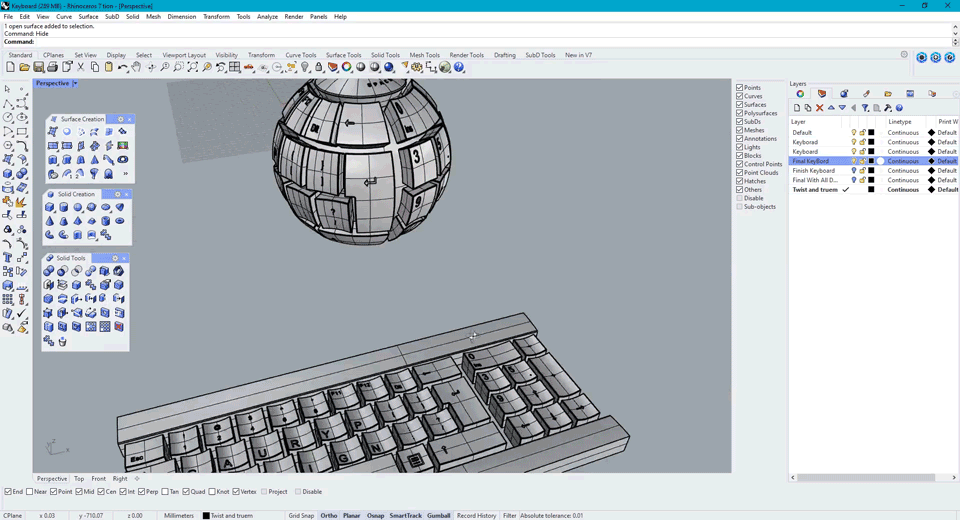The width and height of the screenshot is (960, 520).
Task: Open the Solid Creation panel gear menu
Action: tap(118, 194)
